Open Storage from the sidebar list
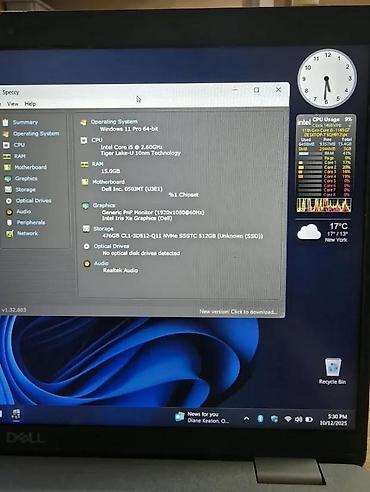The width and height of the screenshot is (370, 492). [x=25, y=190]
